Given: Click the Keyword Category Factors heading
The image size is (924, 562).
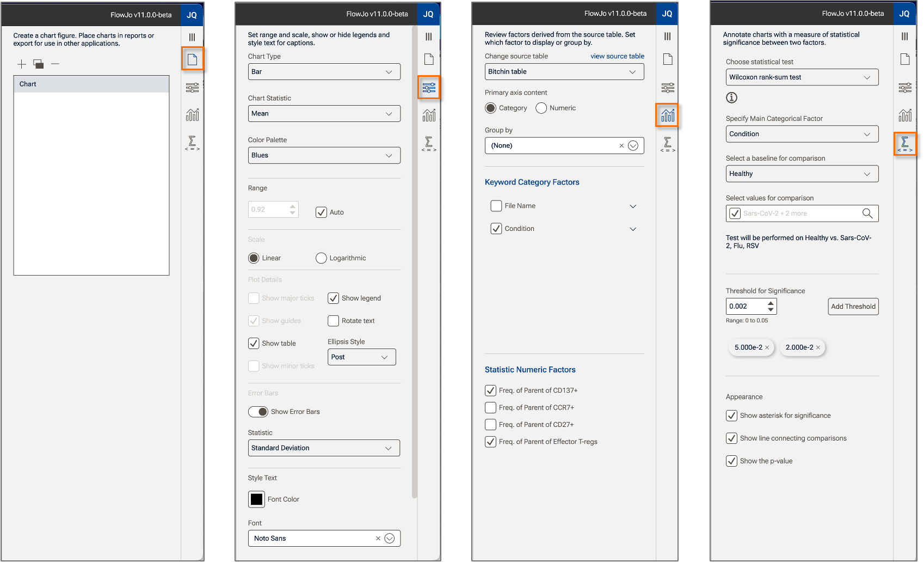Looking at the screenshot, I should tap(532, 182).
